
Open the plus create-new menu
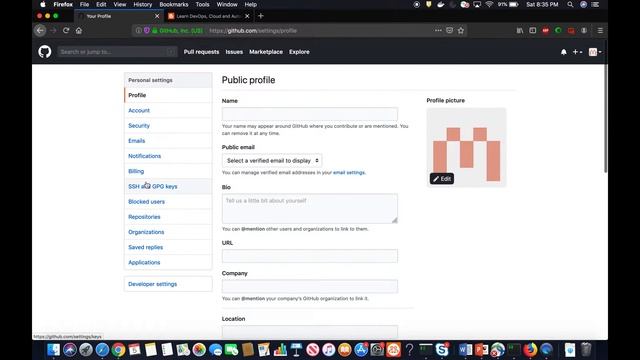pos(577,52)
